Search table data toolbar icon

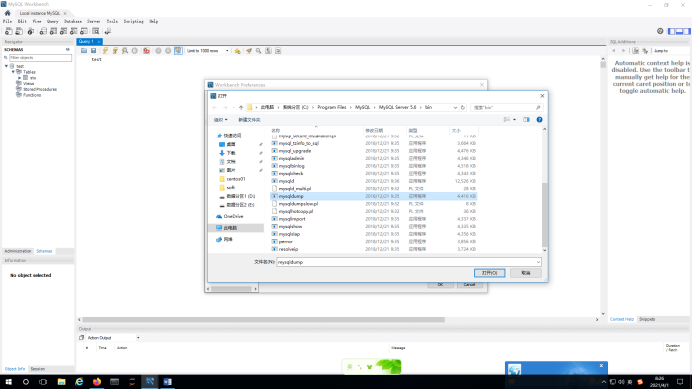point(95,31)
